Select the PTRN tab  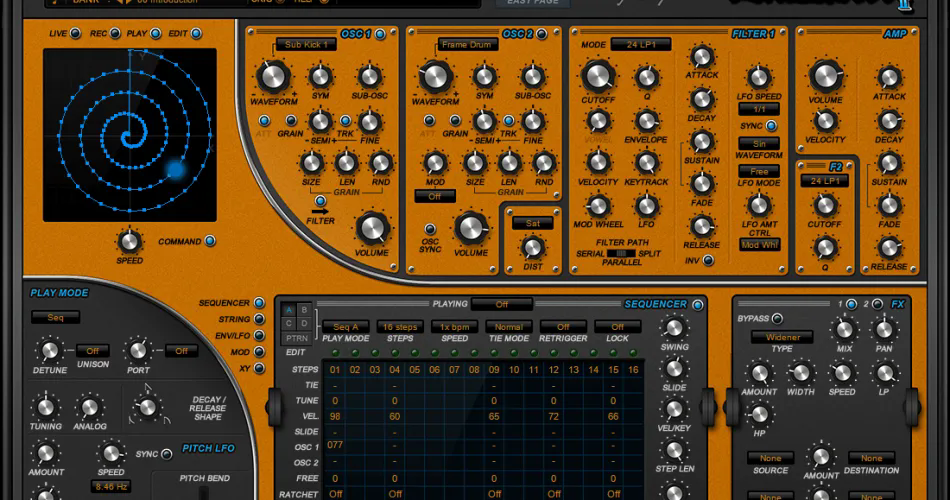click(297, 338)
